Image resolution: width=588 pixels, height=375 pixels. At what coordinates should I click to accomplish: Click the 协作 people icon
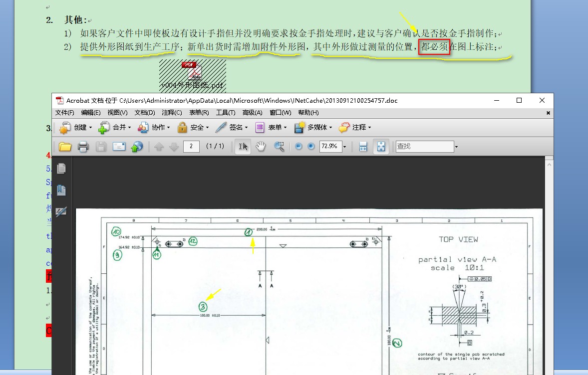[142, 128]
